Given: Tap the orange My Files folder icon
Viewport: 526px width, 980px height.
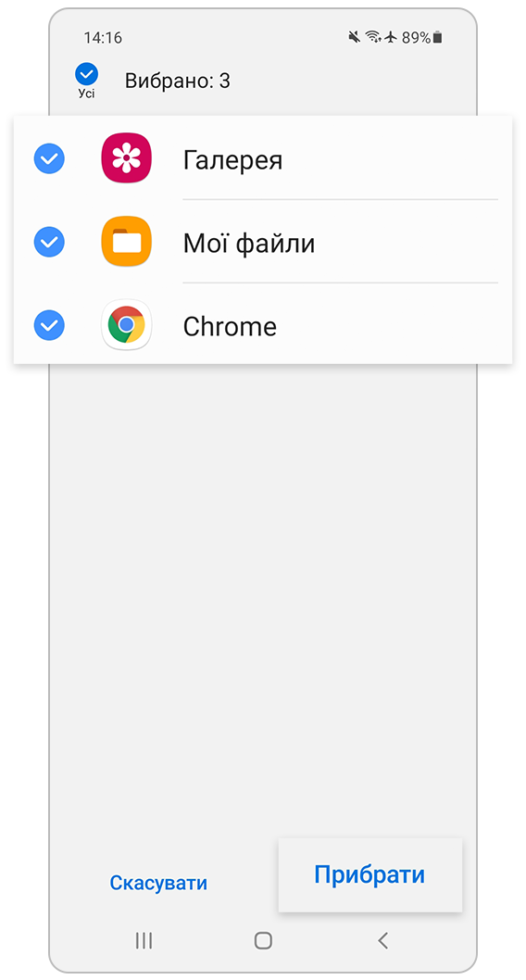Looking at the screenshot, I should tap(126, 241).
